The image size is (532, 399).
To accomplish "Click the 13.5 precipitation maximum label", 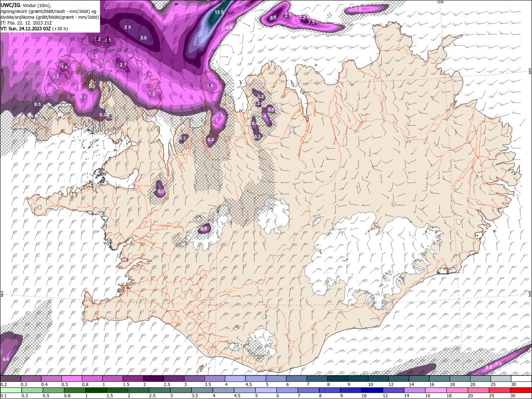I will click(219, 12).
